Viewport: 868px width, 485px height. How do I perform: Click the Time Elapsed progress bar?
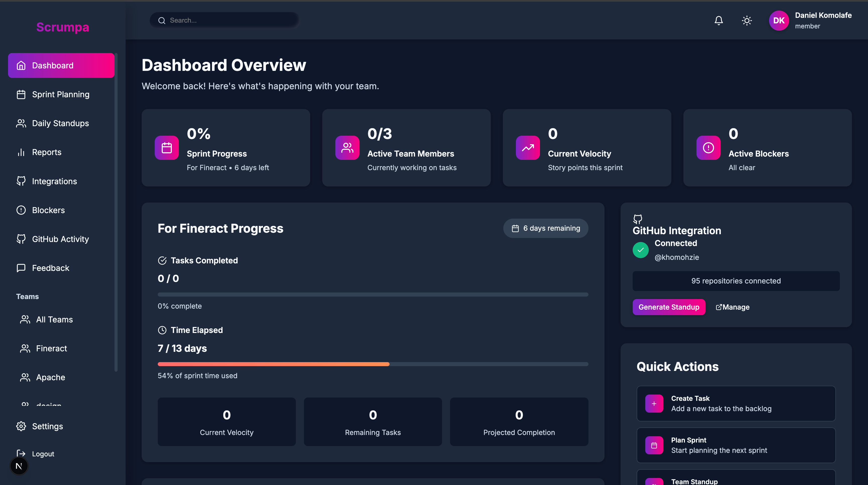[373, 364]
